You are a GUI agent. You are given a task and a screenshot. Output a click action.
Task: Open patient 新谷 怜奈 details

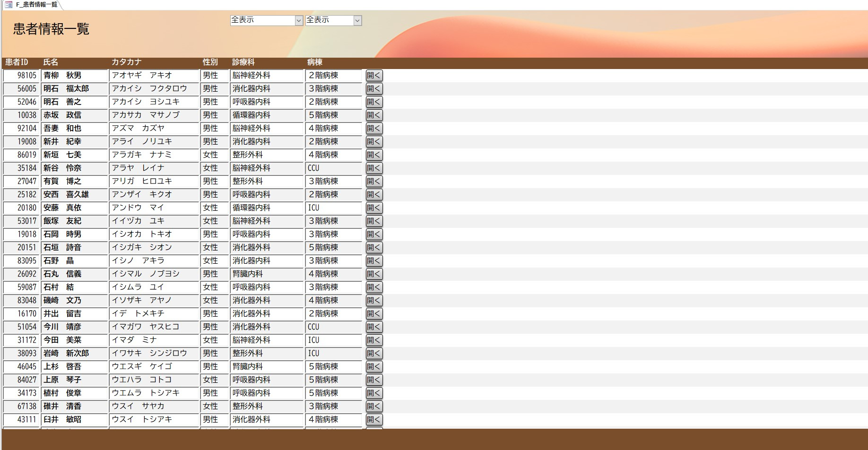374,168
